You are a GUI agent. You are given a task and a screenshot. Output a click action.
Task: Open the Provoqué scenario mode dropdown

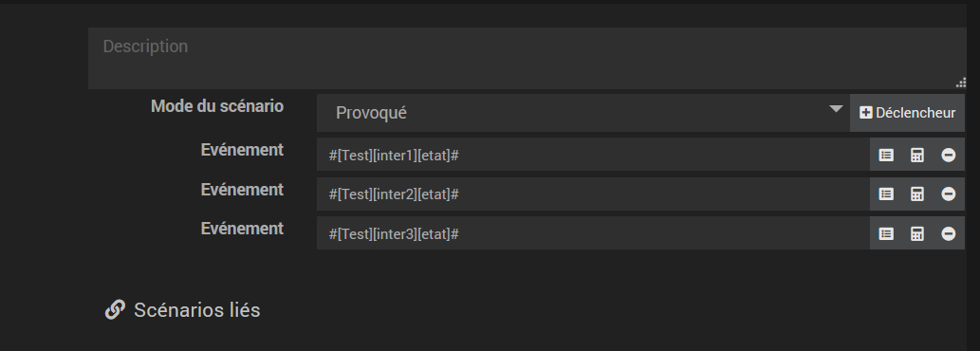[x=583, y=113]
